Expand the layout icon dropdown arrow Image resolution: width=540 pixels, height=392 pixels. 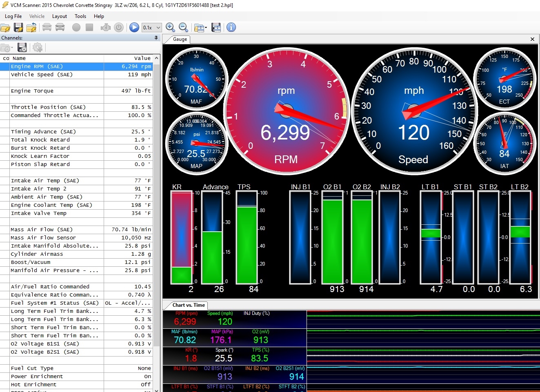click(x=206, y=28)
